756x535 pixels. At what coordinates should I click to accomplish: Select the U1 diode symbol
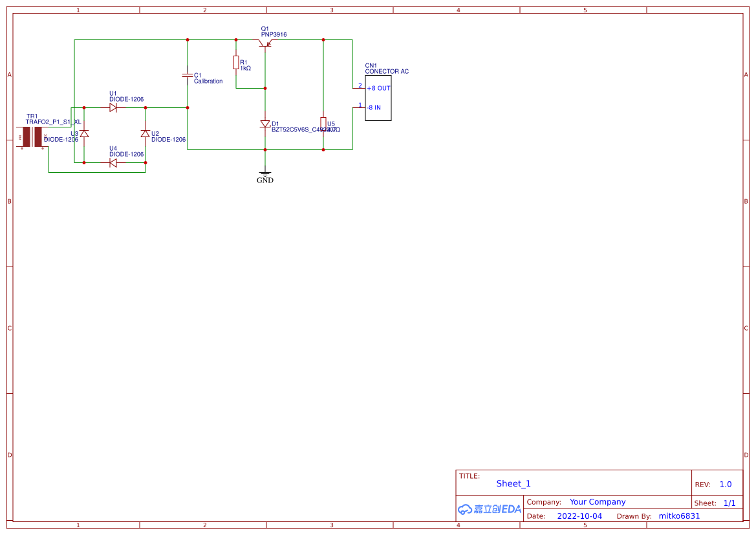[x=113, y=108]
